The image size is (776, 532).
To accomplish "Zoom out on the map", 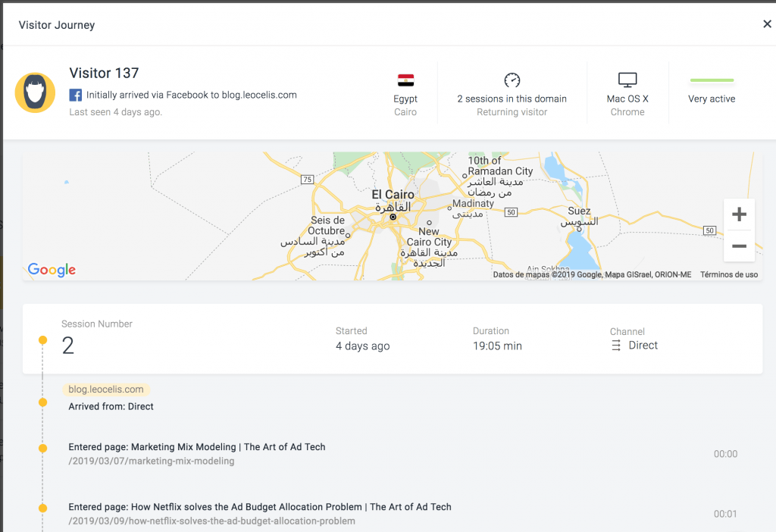I will click(739, 246).
